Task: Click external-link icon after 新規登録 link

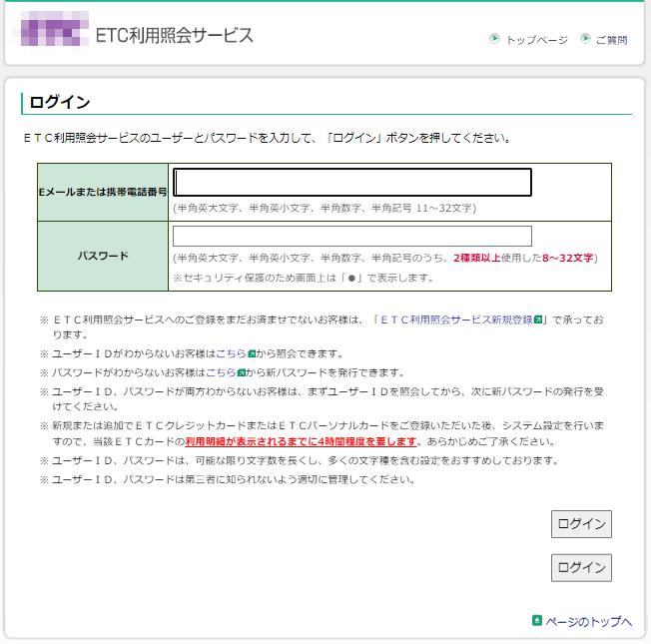Action: tap(537, 320)
